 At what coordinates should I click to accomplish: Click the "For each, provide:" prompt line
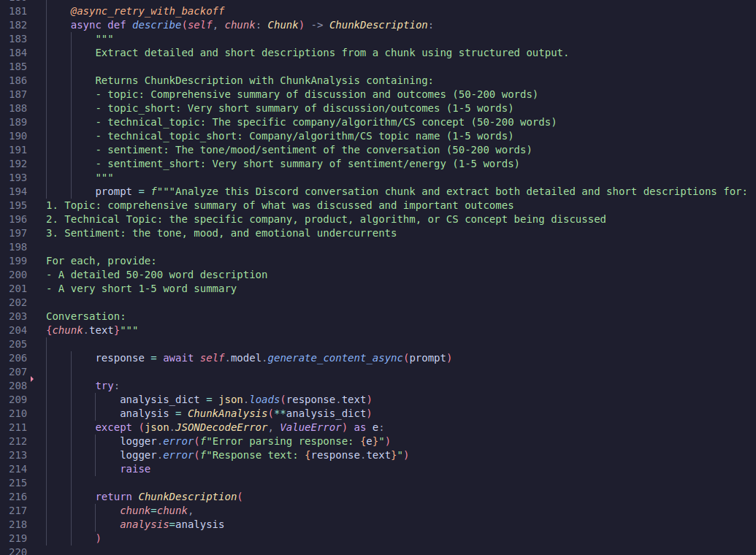coord(101,261)
